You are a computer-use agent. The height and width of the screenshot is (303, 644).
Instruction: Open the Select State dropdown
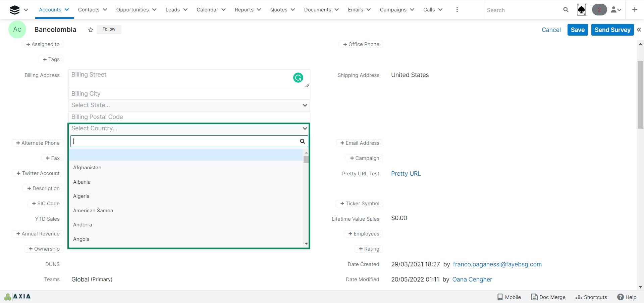(189, 105)
